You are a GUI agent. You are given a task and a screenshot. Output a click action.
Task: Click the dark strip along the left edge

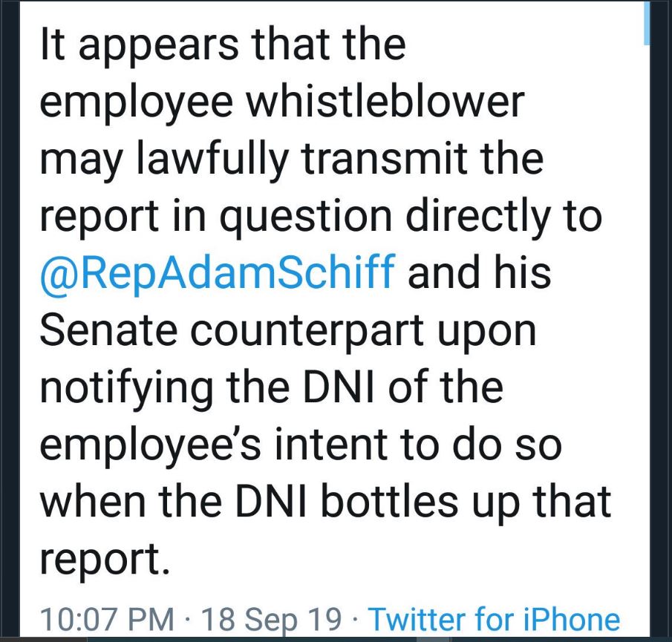(10, 319)
